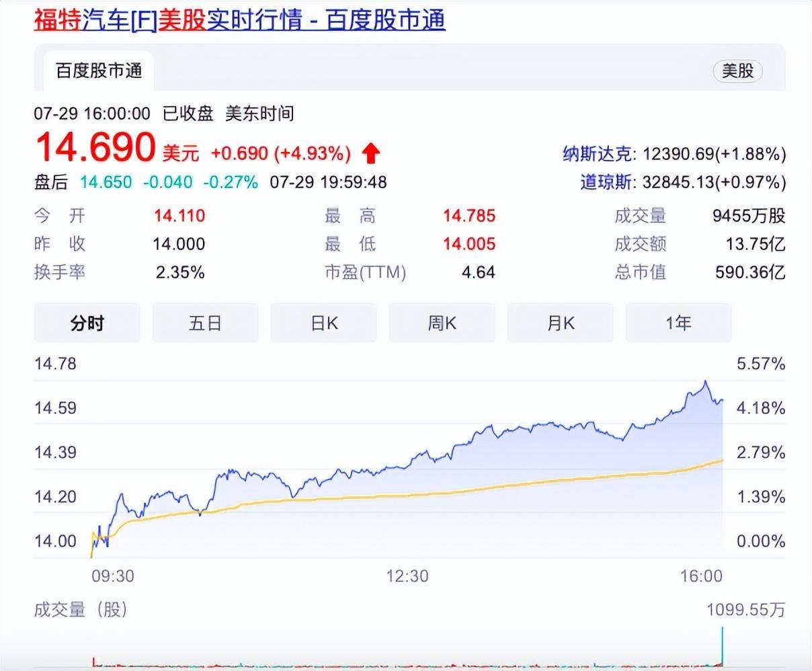Click the 2.79% percent axis label
Image resolution: width=812 pixels, height=671 pixels.
click(x=761, y=452)
